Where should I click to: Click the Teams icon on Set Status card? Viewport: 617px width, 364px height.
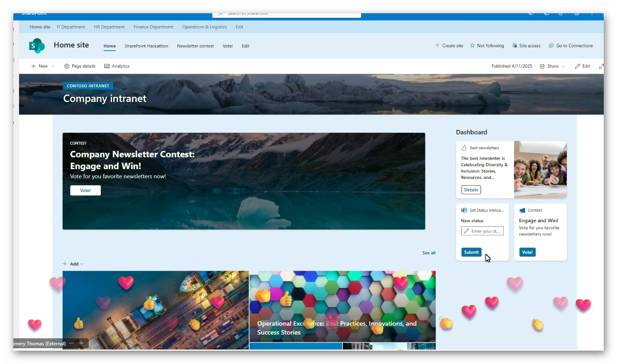[x=464, y=210]
